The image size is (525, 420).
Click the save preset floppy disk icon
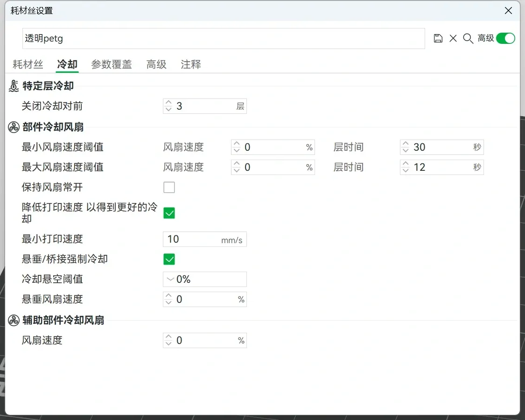[438, 38]
